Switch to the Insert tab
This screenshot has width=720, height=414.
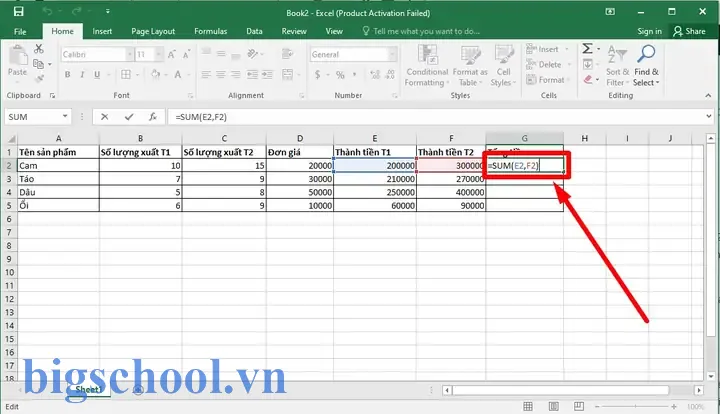tap(102, 31)
